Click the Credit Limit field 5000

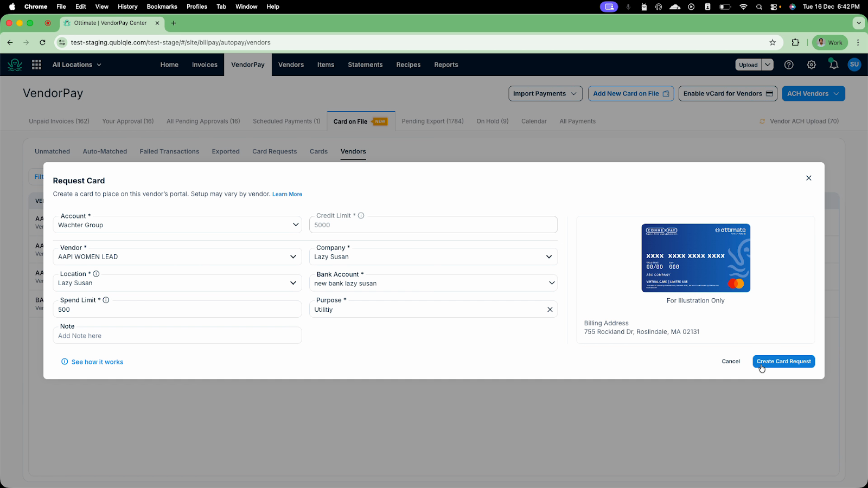(433, 224)
